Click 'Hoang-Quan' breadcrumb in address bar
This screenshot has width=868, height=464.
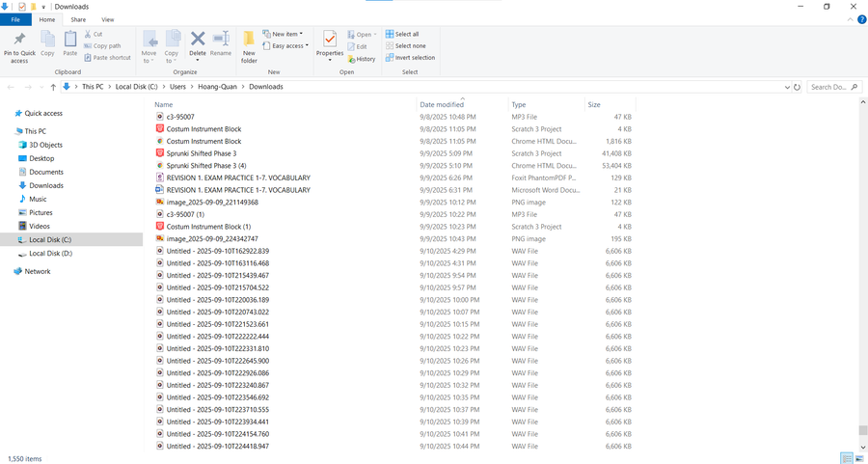point(216,87)
